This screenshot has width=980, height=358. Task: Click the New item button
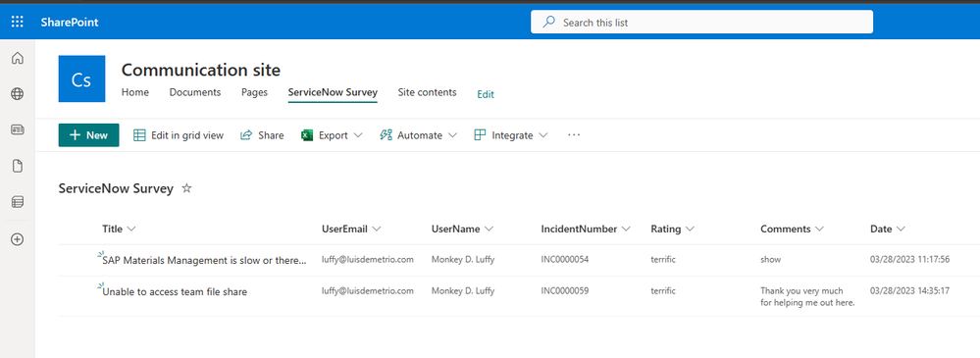pos(88,135)
